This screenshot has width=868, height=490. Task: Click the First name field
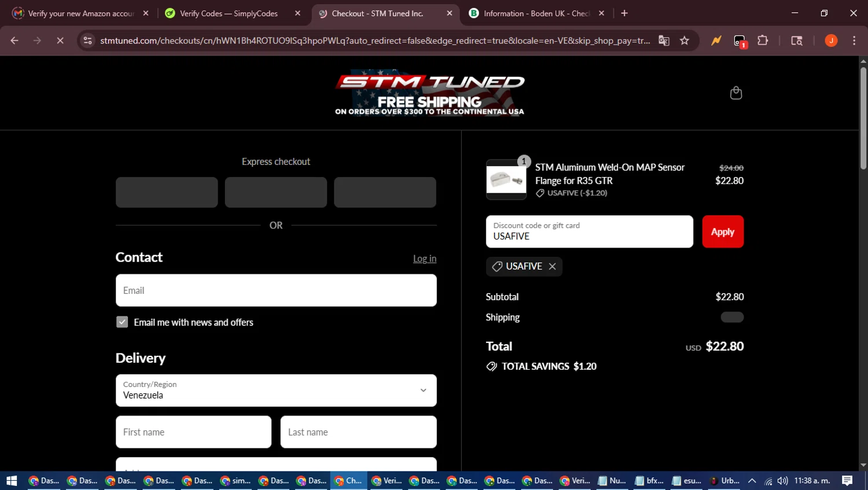coord(193,432)
